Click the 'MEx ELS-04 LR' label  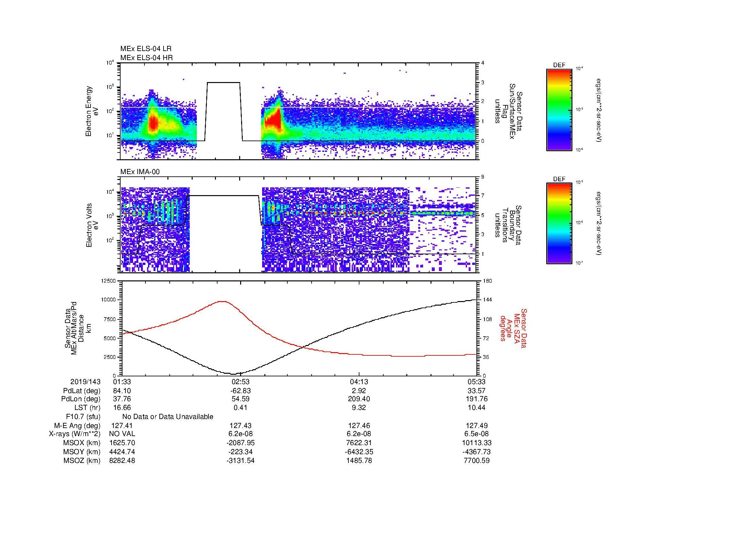pyautogui.click(x=145, y=49)
